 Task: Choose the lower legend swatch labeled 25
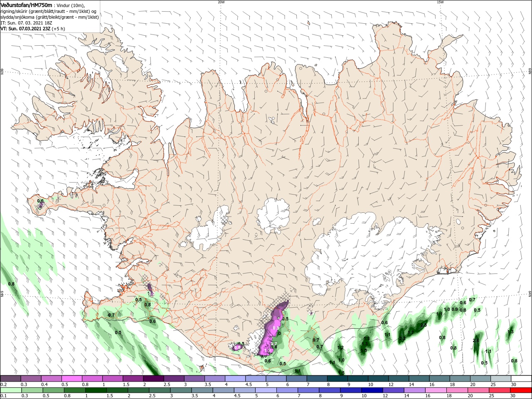coord(499,390)
